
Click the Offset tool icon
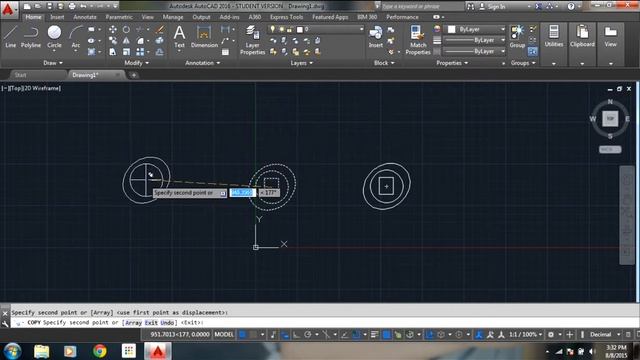tap(160, 52)
